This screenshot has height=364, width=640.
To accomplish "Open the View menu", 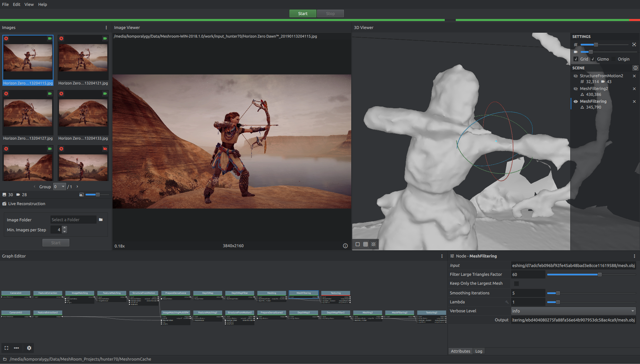I will tap(29, 4).
